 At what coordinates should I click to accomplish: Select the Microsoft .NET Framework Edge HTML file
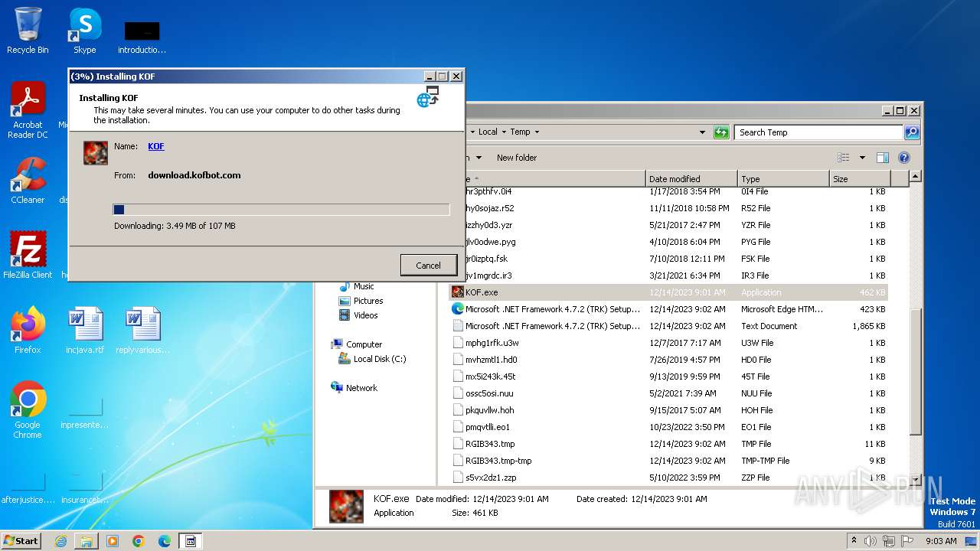tap(669, 309)
